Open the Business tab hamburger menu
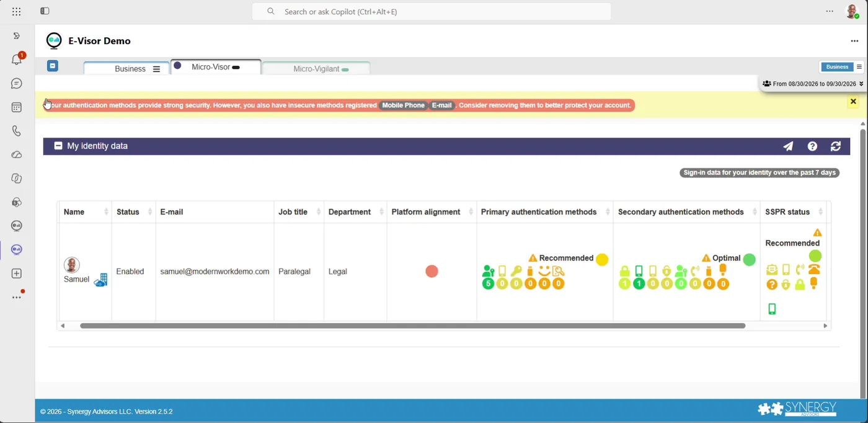This screenshot has width=868, height=423. coord(156,69)
